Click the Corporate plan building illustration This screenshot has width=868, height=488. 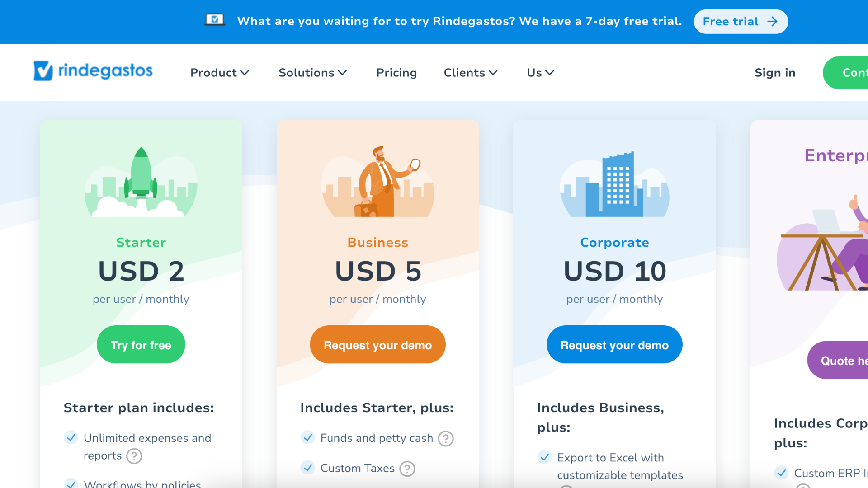pos(614,184)
